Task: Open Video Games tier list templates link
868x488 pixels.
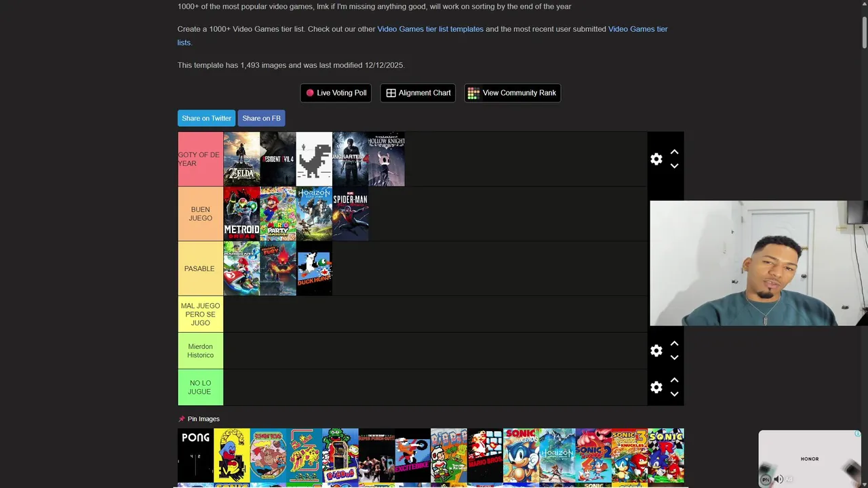Action: pyautogui.click(x=430, y=29)
